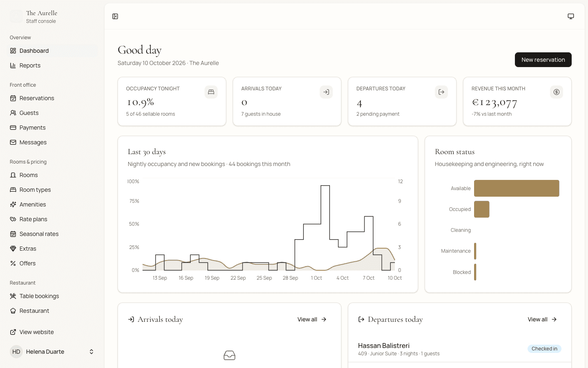Click the Seasonal rates calendar icon

(13, 234)
